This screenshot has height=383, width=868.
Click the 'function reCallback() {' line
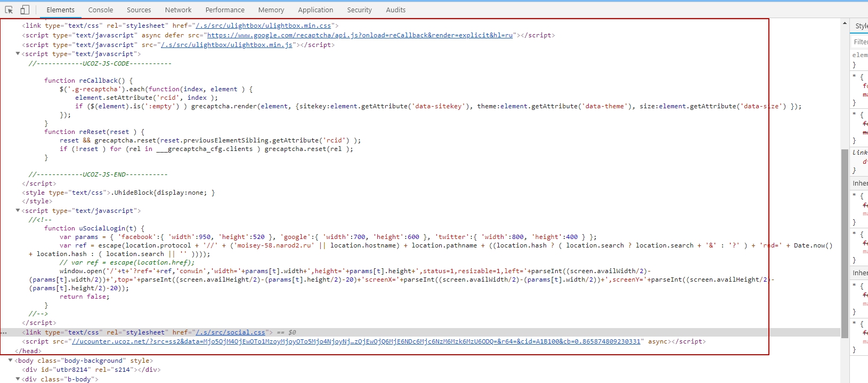pos(88,81)
